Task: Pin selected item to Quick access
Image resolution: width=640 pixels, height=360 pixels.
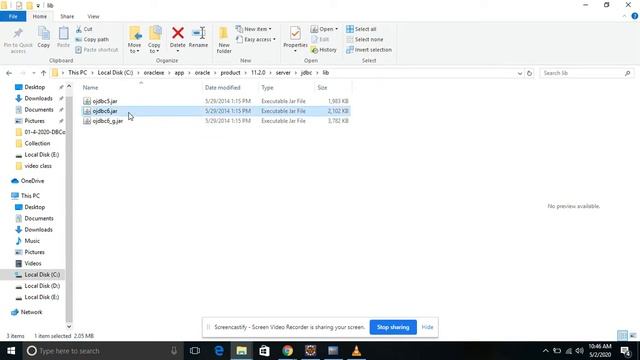Action: 18,40
